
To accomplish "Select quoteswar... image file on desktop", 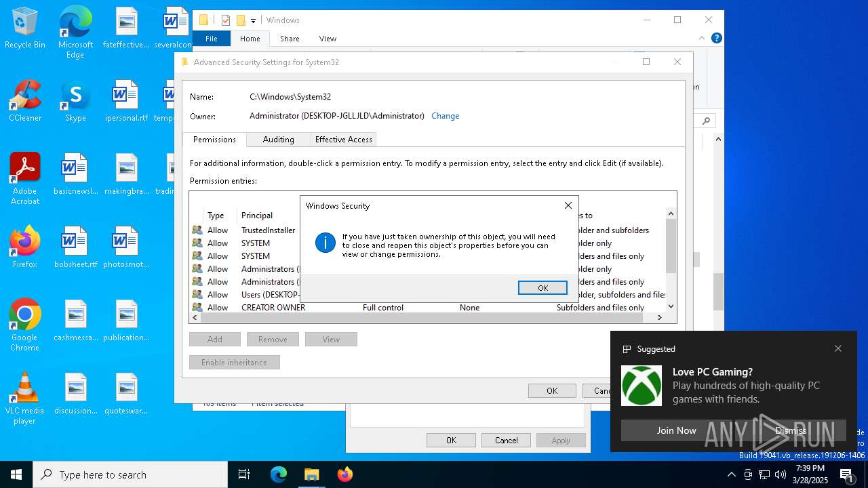I will 126,394.
